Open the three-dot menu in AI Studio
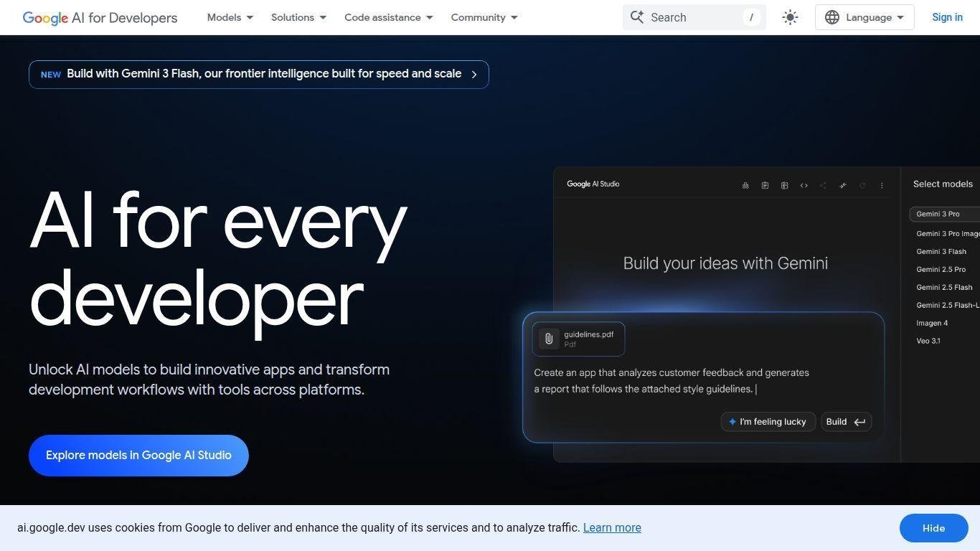Screen dimensions: 980x551 (882, 185)
